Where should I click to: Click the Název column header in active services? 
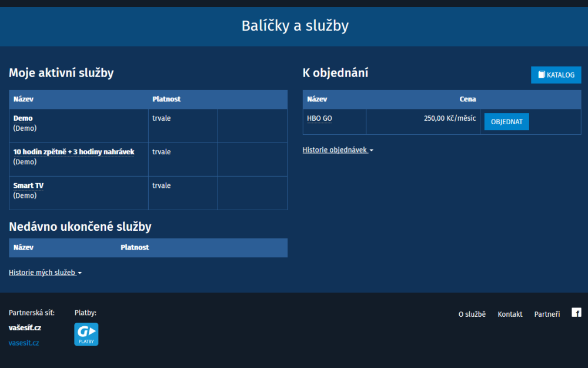(x=22, y=99)
